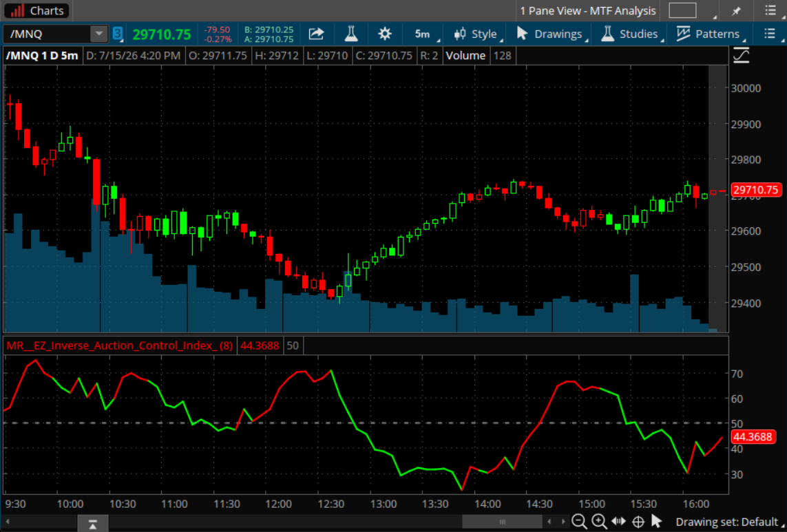Click the ask price A: 29710.75
The width and height of the screenshot is (787, 532).
tap(269, 39)
